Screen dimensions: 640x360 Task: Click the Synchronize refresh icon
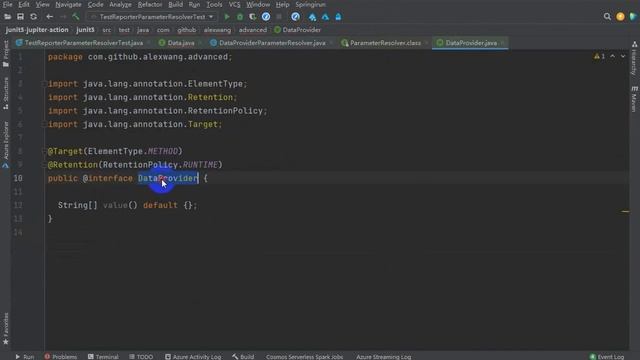click(33, 17)
